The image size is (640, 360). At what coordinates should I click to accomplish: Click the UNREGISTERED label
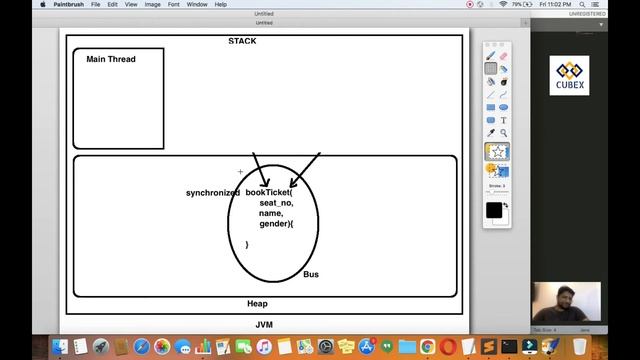pyautogui.click(x=587, y=14)
